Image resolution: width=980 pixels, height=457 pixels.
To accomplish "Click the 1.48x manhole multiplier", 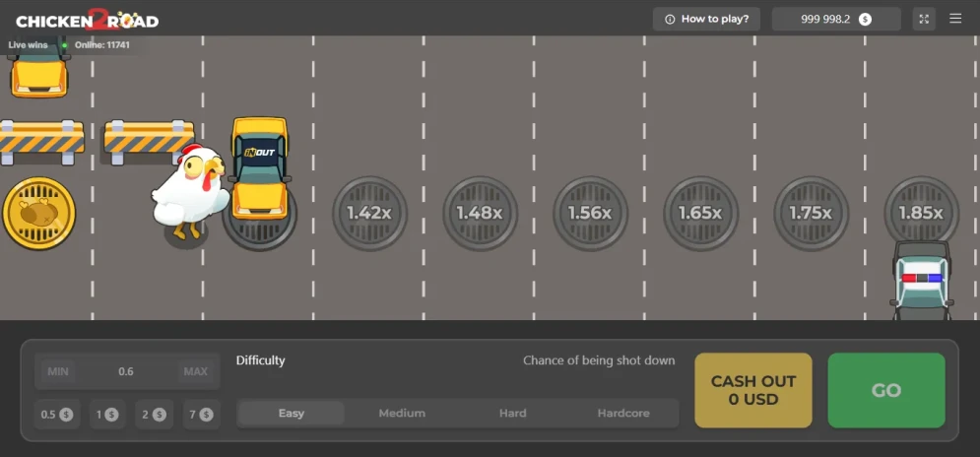I will [480, 213].
